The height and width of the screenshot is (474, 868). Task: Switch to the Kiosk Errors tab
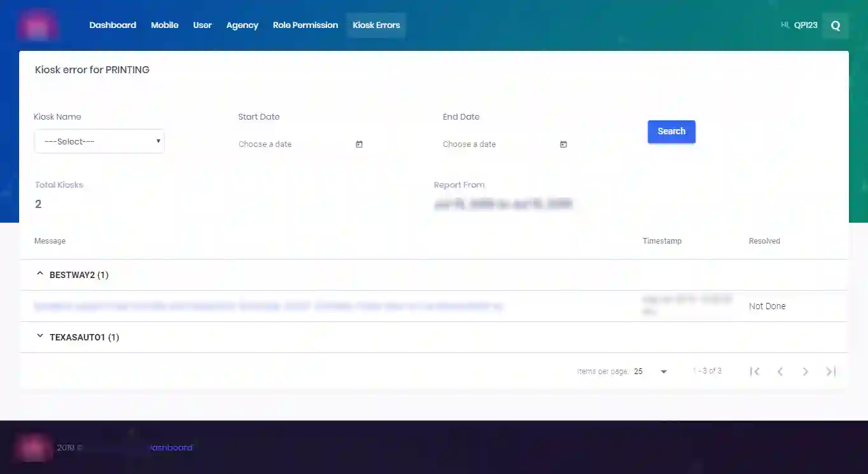click(x=376, y=25)
